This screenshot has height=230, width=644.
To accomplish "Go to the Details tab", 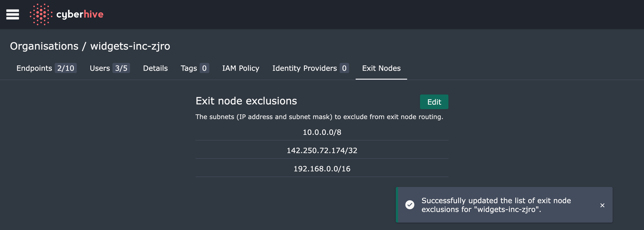I will 155,68.
